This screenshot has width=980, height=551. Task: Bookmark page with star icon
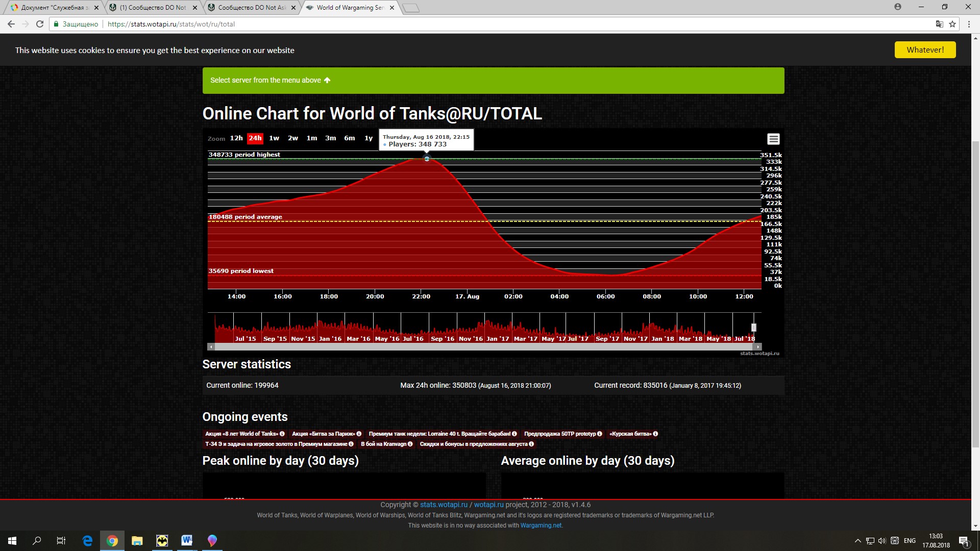(x=952, y=24)
